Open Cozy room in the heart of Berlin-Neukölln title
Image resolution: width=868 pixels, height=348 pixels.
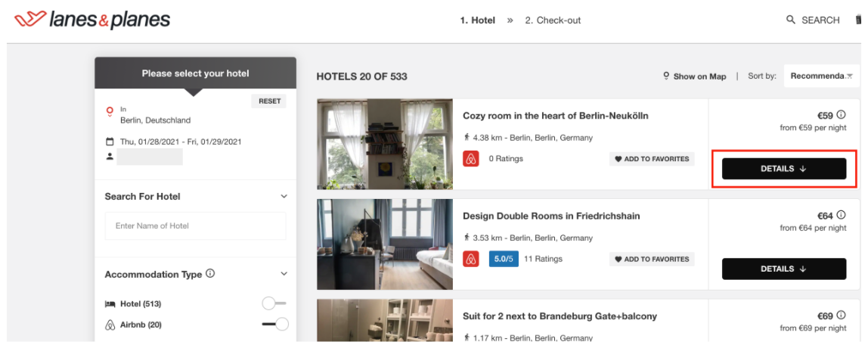pyautogui.click(x=555, y=116)
